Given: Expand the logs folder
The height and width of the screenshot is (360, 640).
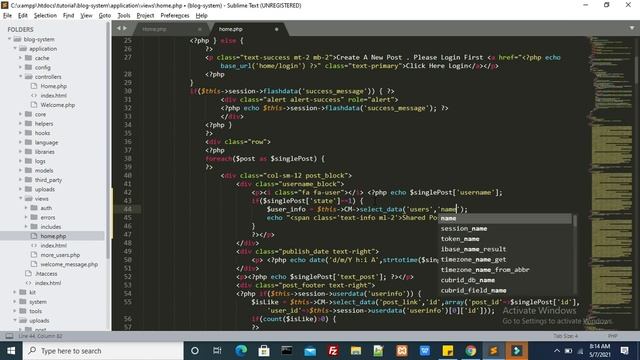Looking at the screenshot, I should tap(20, 161).
